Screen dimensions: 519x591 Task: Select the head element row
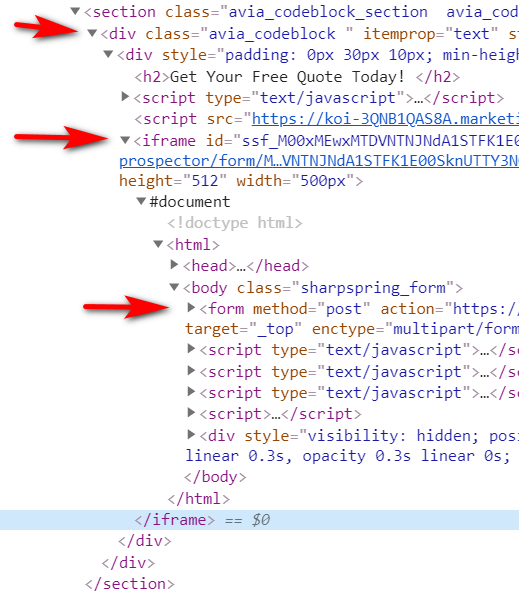tap(246, 266)
